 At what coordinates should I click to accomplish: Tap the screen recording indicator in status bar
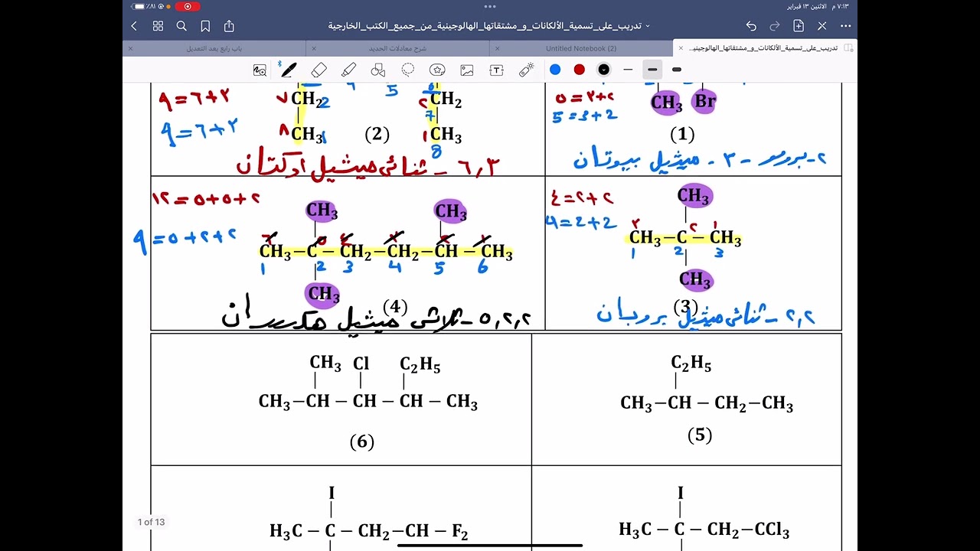click(x=188, y=6)
